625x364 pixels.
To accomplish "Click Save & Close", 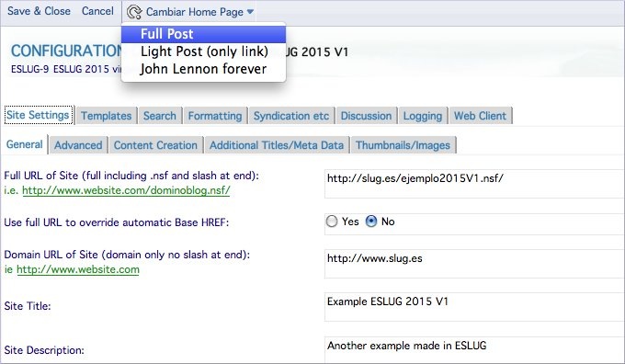I will pyautogui.click(x=39, y=11).
